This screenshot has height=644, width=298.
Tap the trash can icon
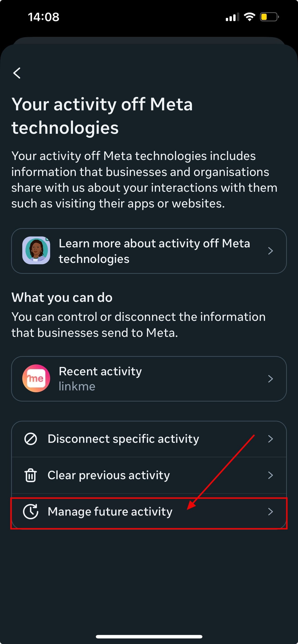pos(31,475)
